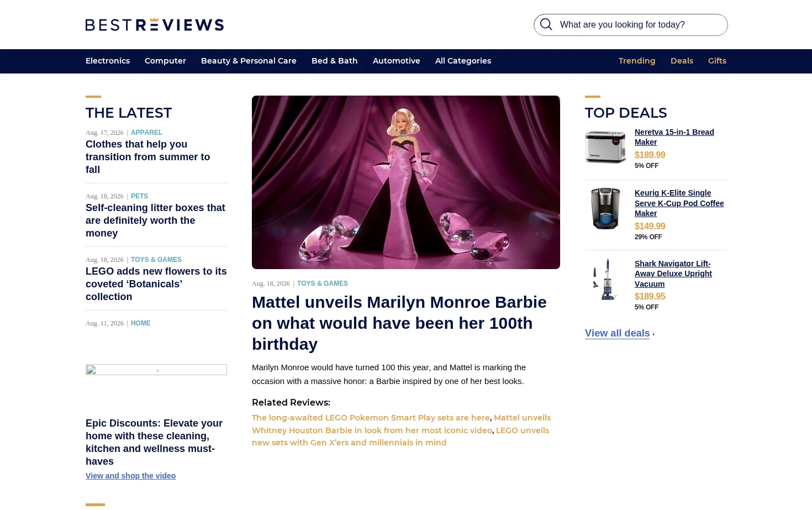
Task: Open the Gifts page
Action: coord(717,61)
